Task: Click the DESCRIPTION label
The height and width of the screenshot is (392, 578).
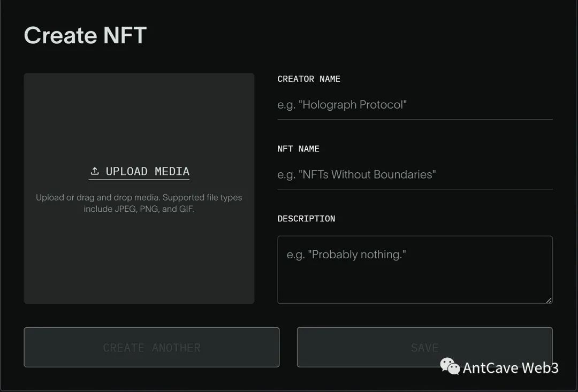Action: (306, 219)
